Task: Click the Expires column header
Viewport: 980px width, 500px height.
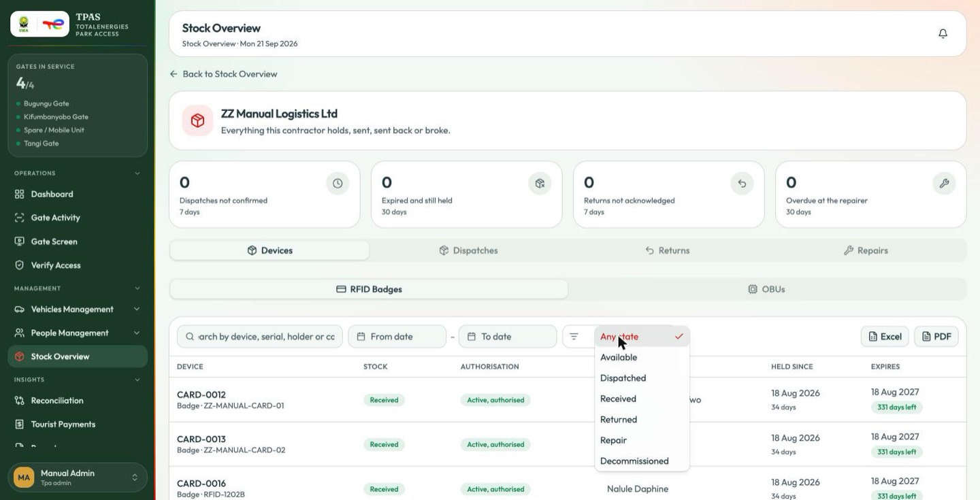Action: (x=885, y=367)
